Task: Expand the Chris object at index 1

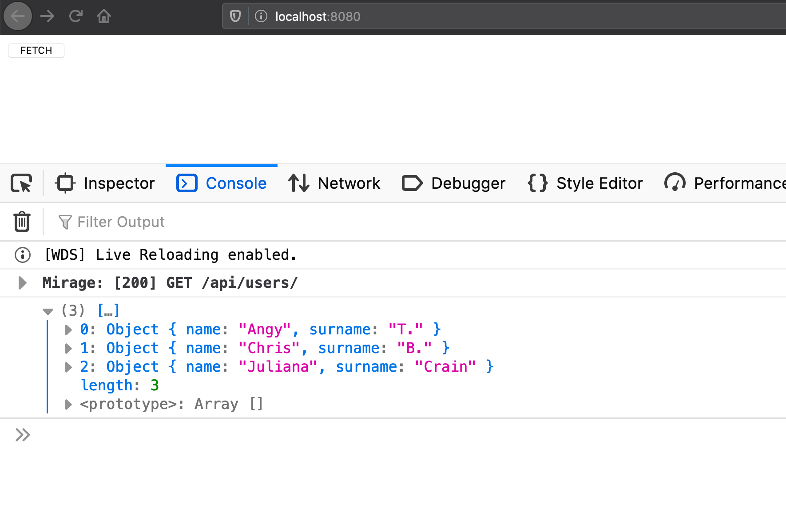Action: tap(68, 348)
